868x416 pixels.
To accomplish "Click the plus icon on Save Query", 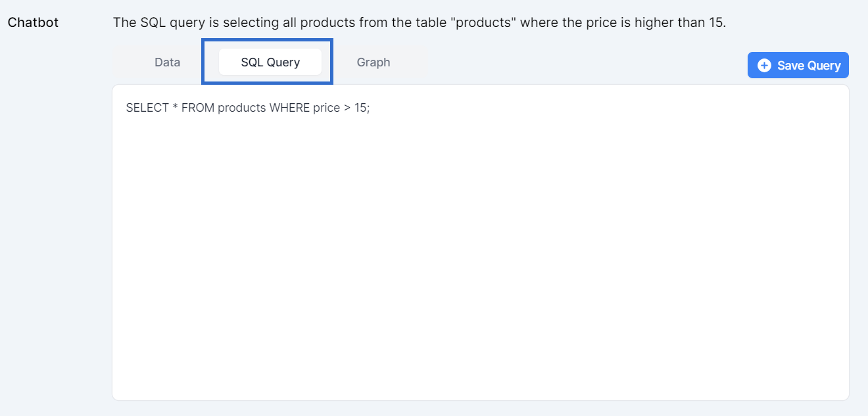I will pyautogui.click(x=764, y=65).
